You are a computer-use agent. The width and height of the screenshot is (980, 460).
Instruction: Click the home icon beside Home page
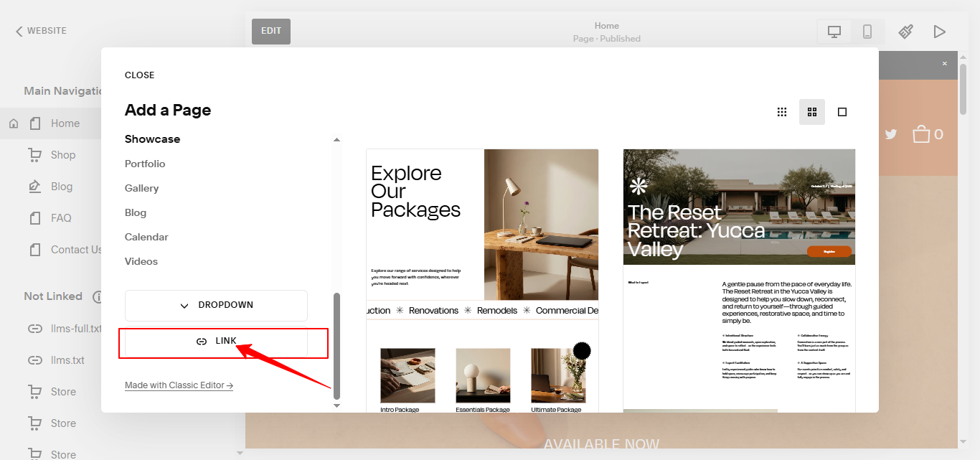pos(14,123)
